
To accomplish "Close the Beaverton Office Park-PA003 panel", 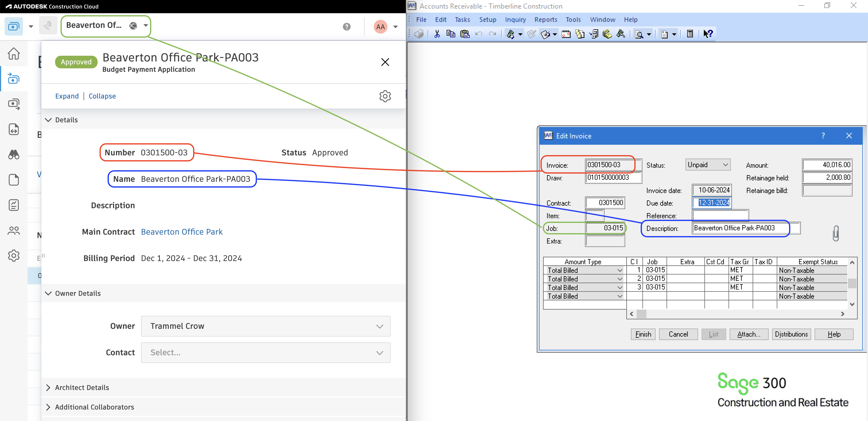I will (385, 62).
